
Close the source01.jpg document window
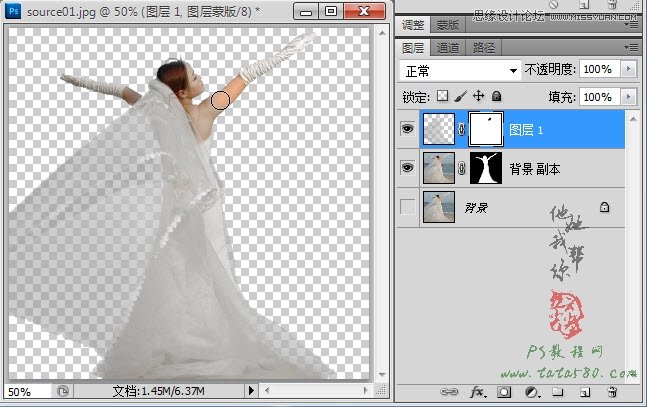click(364, 11)
